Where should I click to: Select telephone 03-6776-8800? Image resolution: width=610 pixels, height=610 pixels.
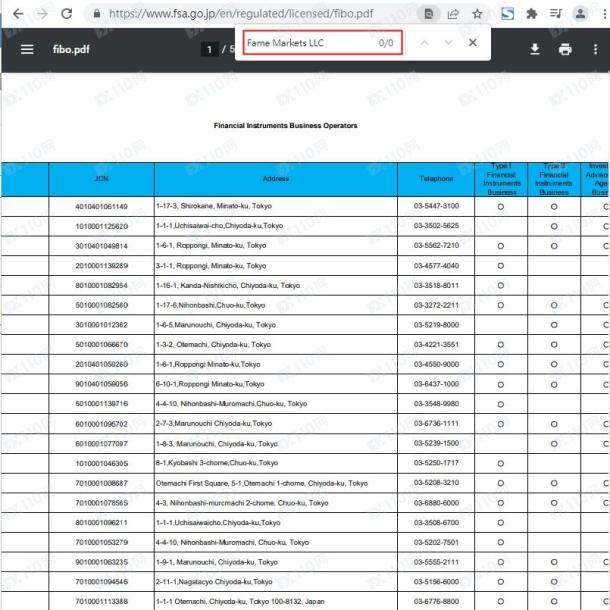[436, 601]
